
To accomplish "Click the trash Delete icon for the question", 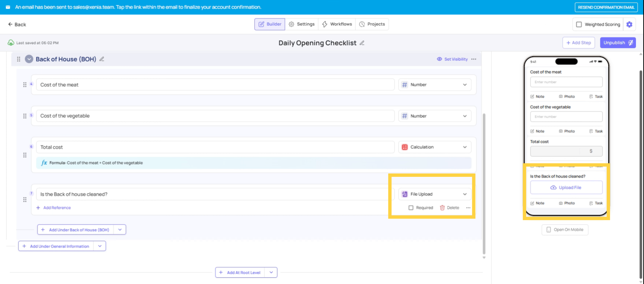I will coord(442,208).
